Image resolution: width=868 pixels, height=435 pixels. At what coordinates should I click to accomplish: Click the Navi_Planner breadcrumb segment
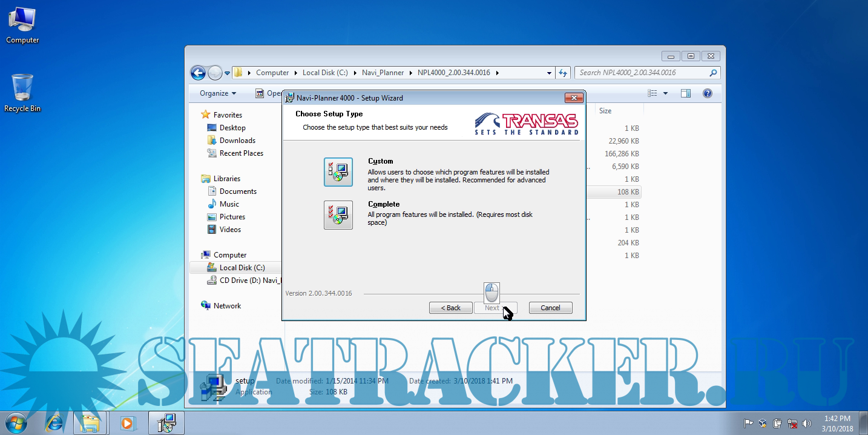pyautogui.click(x=383, y=73)
